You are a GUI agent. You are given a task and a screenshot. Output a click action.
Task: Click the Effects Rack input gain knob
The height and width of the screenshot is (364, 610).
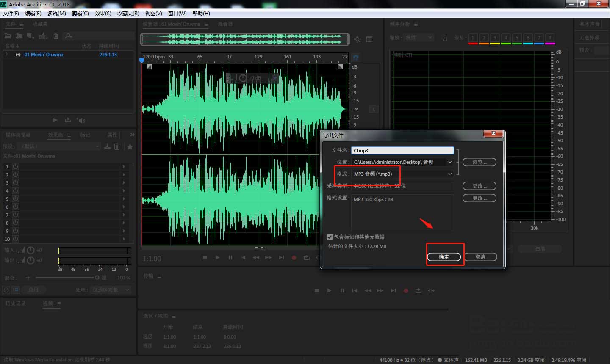(x=30, y=250)
